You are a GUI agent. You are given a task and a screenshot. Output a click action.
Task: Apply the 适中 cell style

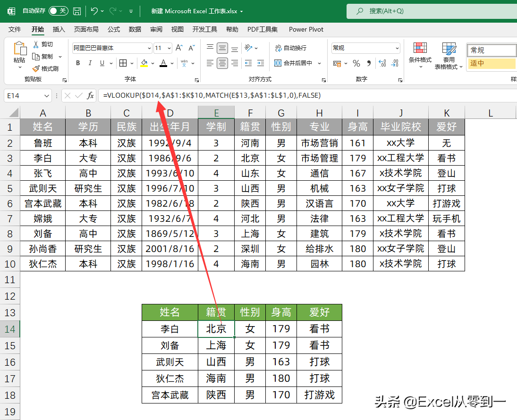(x=492, y=63)
